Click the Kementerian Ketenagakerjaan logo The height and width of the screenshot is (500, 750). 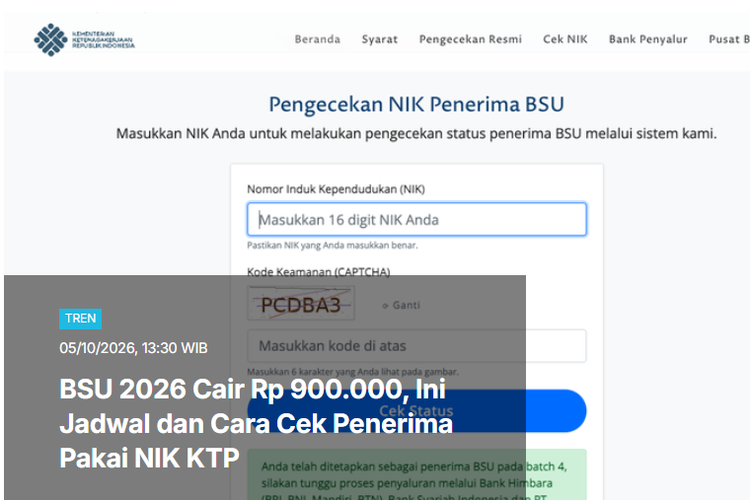click(84, 40)
